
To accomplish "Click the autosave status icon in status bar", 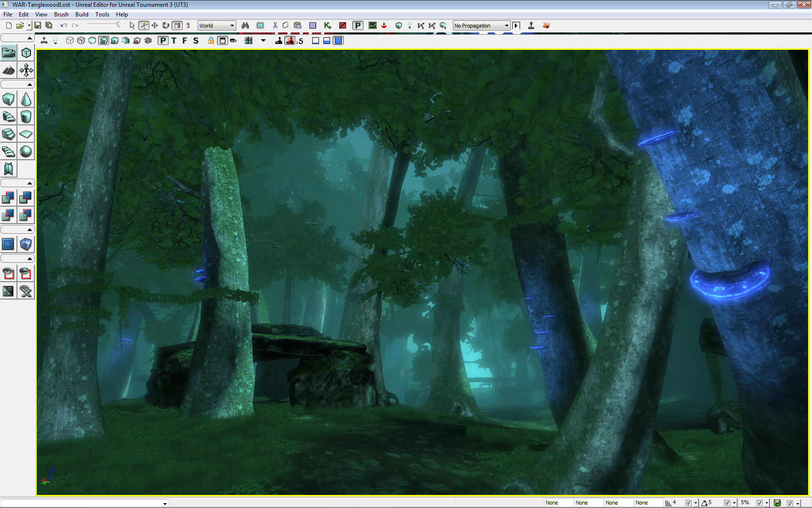I will coord(777,503).
